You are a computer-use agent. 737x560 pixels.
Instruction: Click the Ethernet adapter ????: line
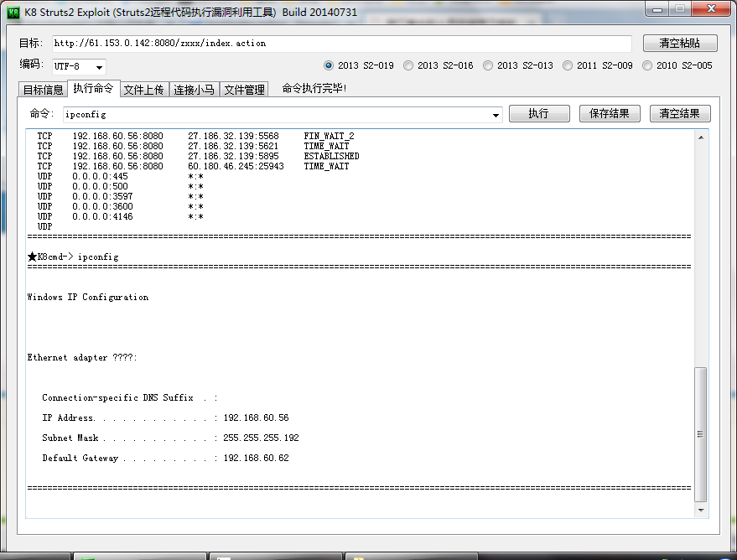point(82,357)
